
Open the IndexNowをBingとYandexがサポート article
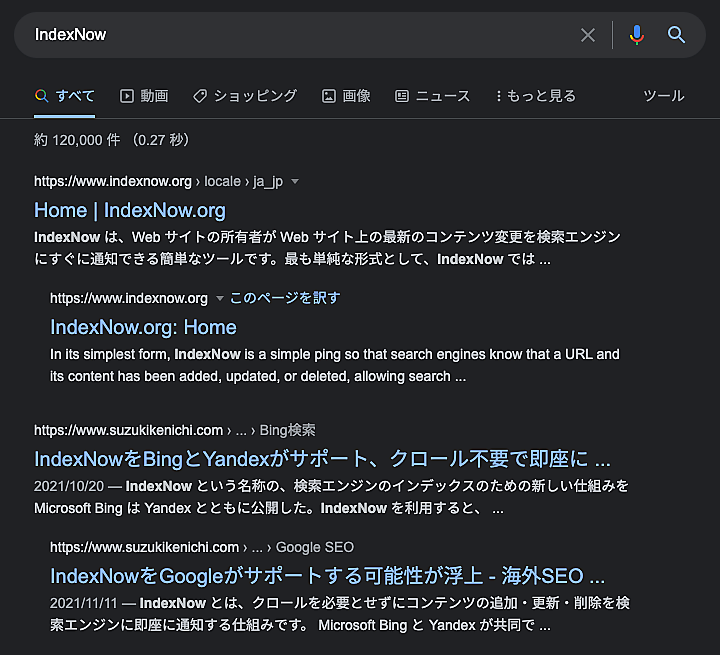[x=322, y=459]
